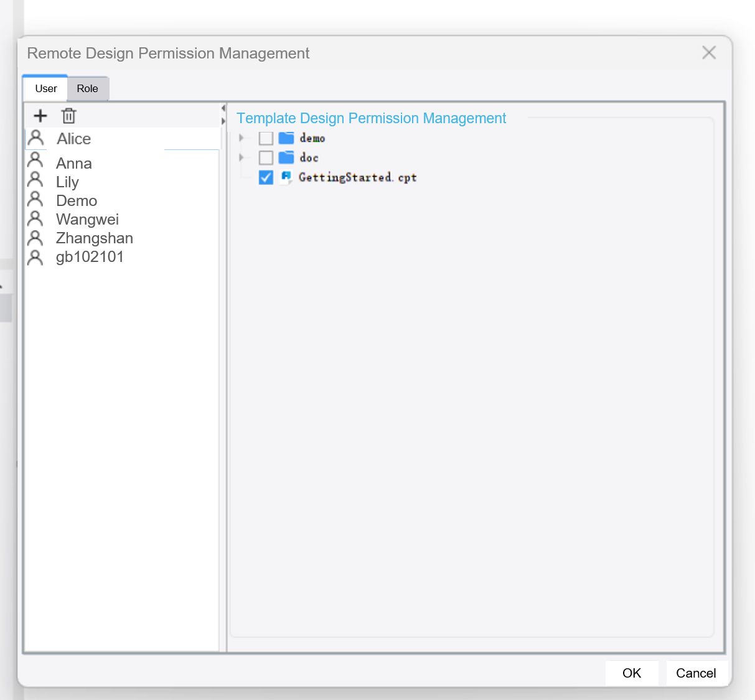Expand the doc folder tree node

tap(242, 157)
